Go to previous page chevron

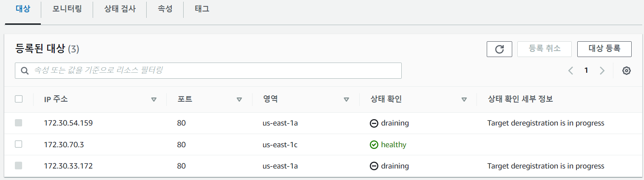tap(571, 71)
